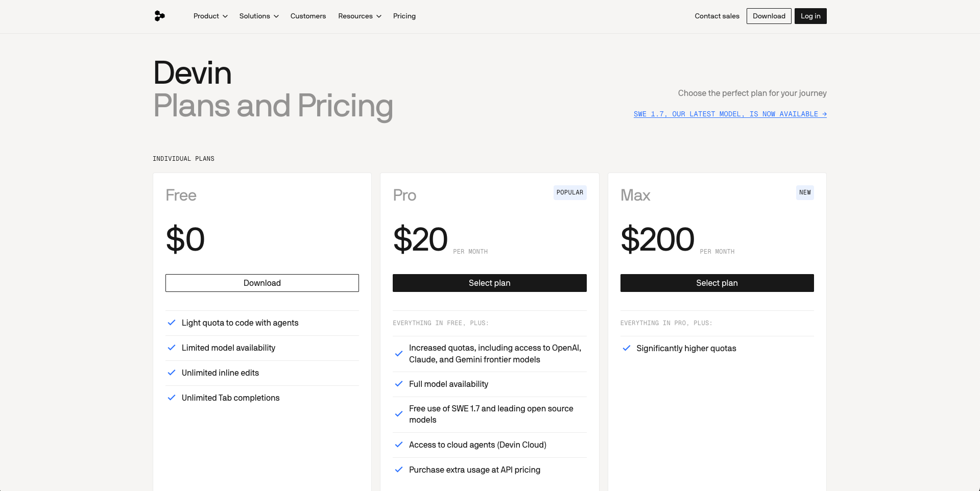Click Download button in the Free plan card

tap(262, 283)
